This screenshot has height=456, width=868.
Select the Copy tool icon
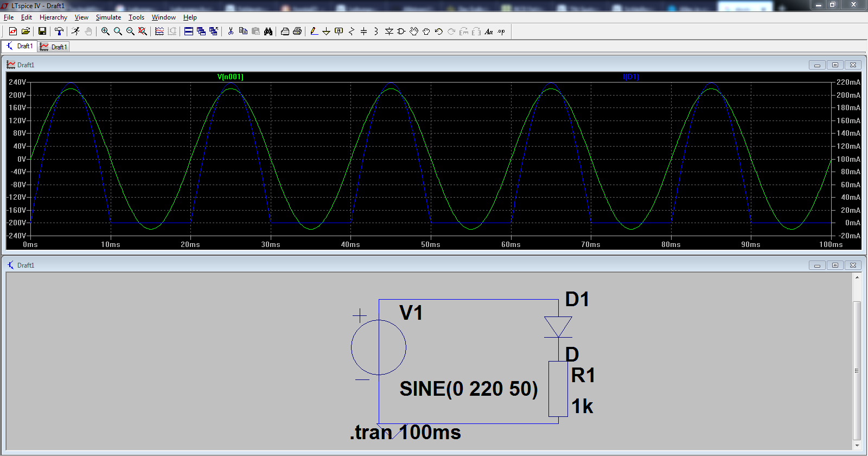pos(243,31)
